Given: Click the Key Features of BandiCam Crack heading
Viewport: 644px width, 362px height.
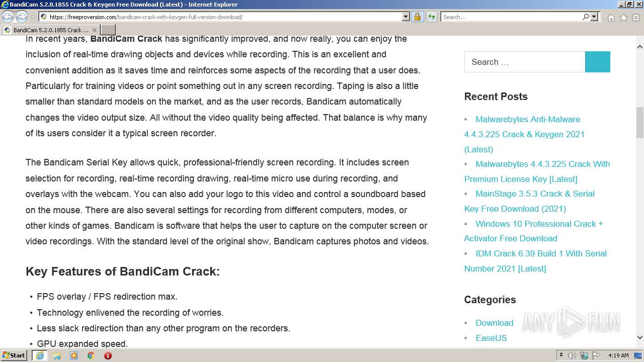Looking at the screenshot, I should coord(123,271).
